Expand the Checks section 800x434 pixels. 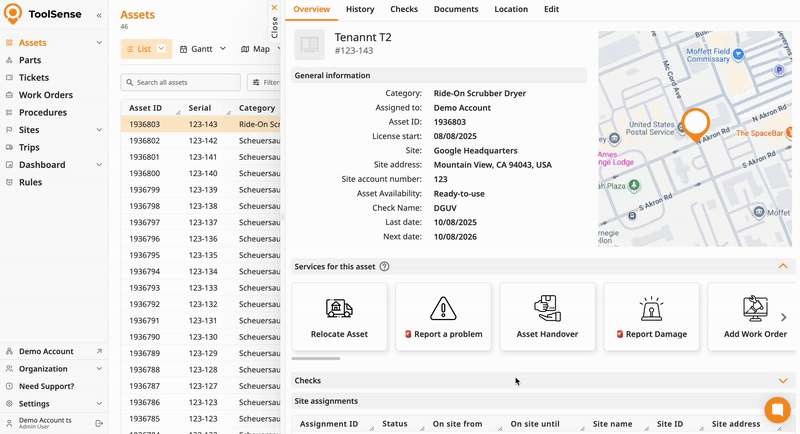click(x=782, y=381)
